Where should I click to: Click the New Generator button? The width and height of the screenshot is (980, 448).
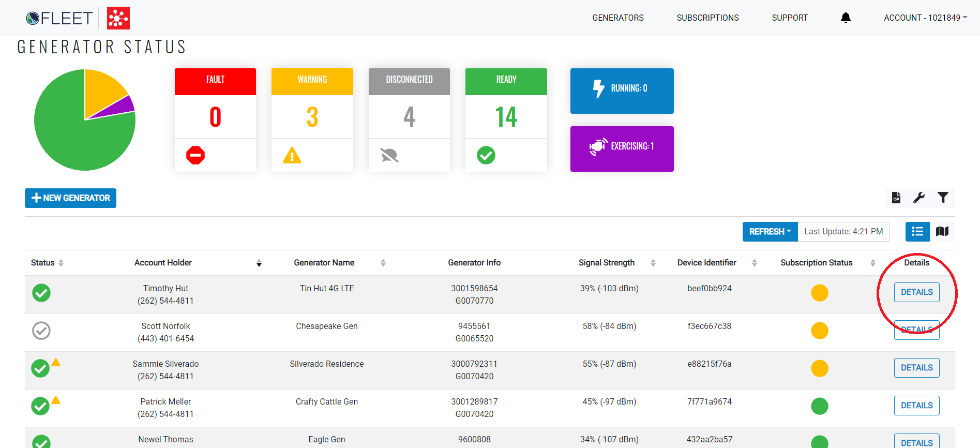coord(71,198)
